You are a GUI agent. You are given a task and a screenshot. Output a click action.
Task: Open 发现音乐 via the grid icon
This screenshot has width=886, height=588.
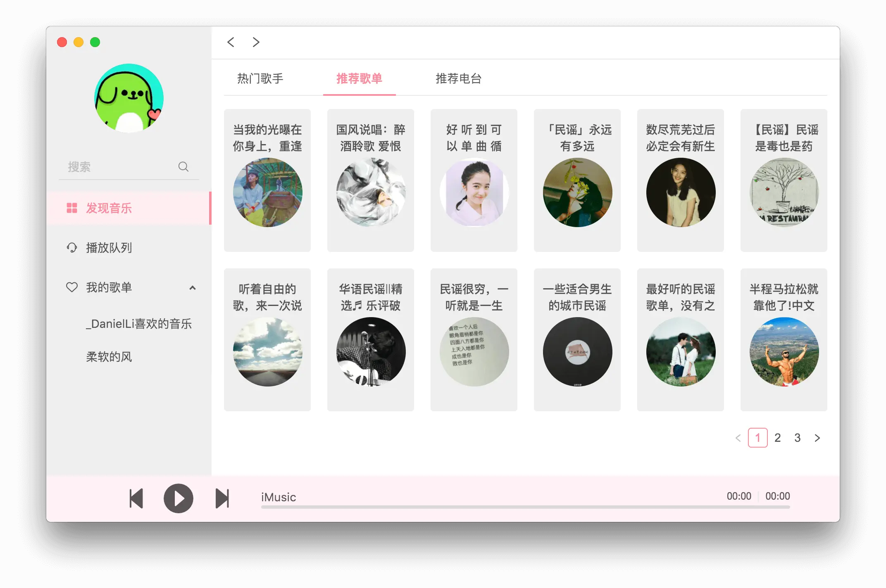[72, 208]
